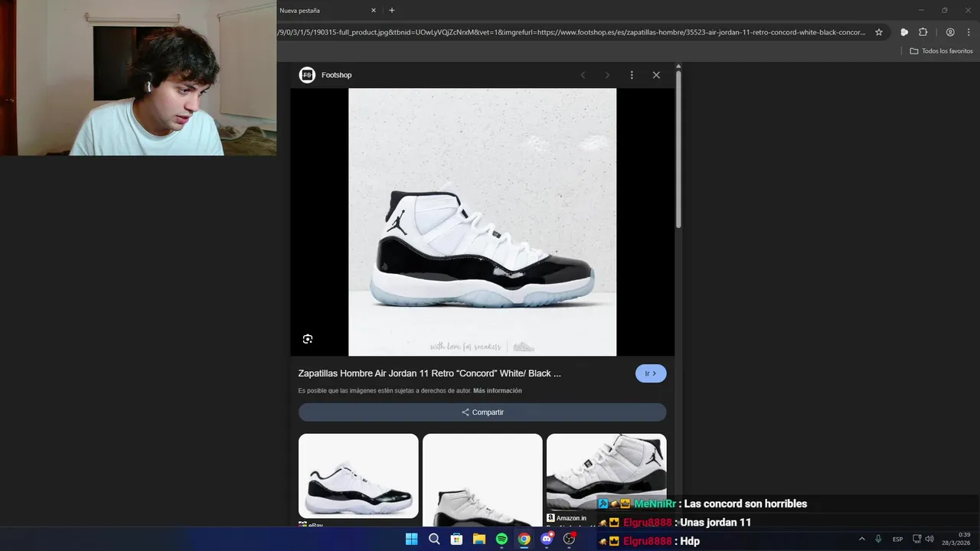The width and height of the screenshot is (980, 551).
Task: Open the middle related shoe thumbnail
Action: (482, 480)
